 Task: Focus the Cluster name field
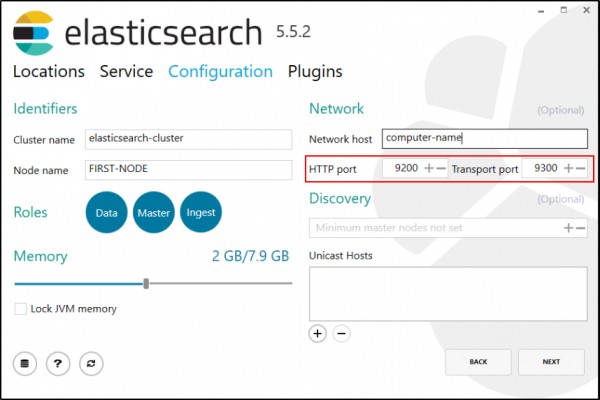pyautogui.click(x=189, y=139)
